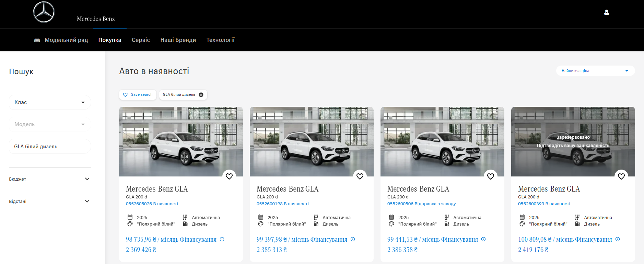Click the heart icon in Save search

point(125,95)
